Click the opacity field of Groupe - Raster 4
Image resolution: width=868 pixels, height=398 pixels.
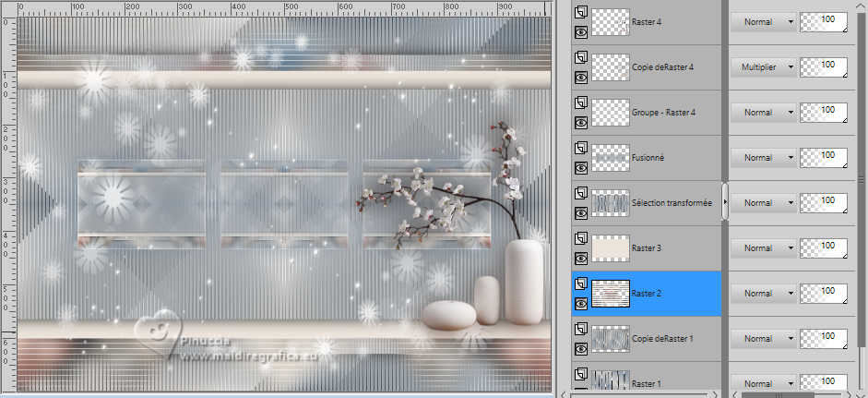click(x=824, y=113)
